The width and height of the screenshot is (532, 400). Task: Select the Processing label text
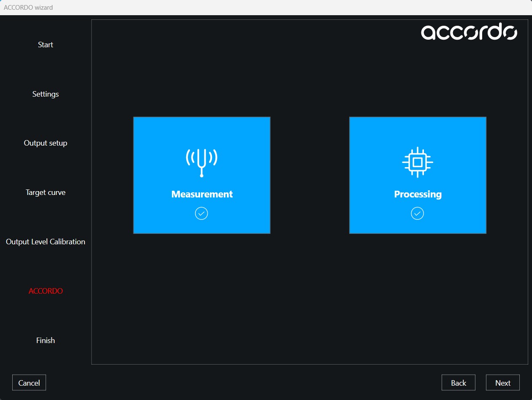click(418, 194)
